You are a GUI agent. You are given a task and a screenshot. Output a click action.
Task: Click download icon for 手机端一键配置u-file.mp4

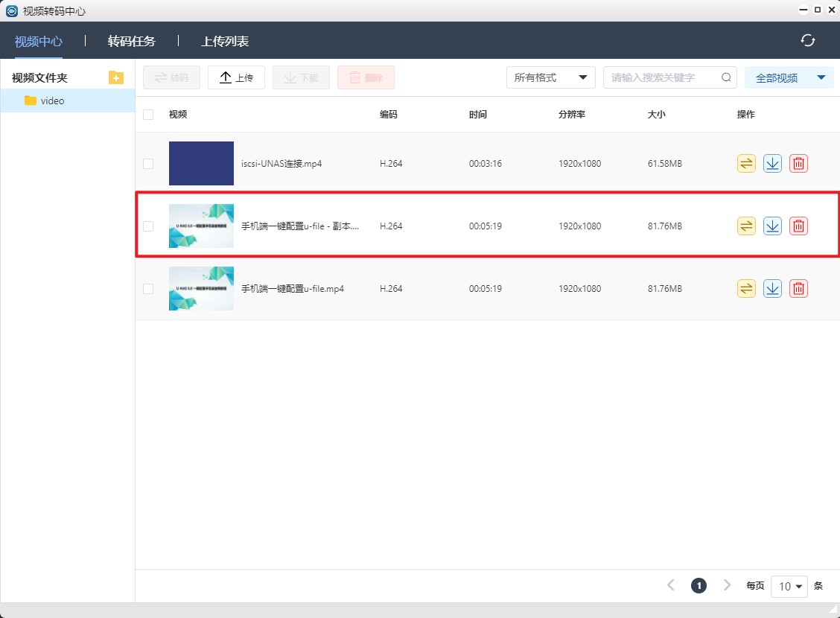pyautogui.click(x=772, y=289)
